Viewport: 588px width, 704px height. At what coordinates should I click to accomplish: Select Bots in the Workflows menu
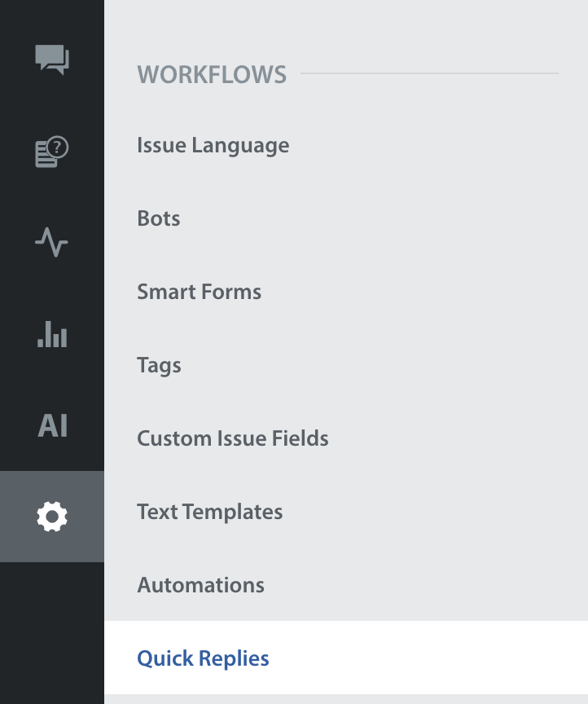coord(159,219)
